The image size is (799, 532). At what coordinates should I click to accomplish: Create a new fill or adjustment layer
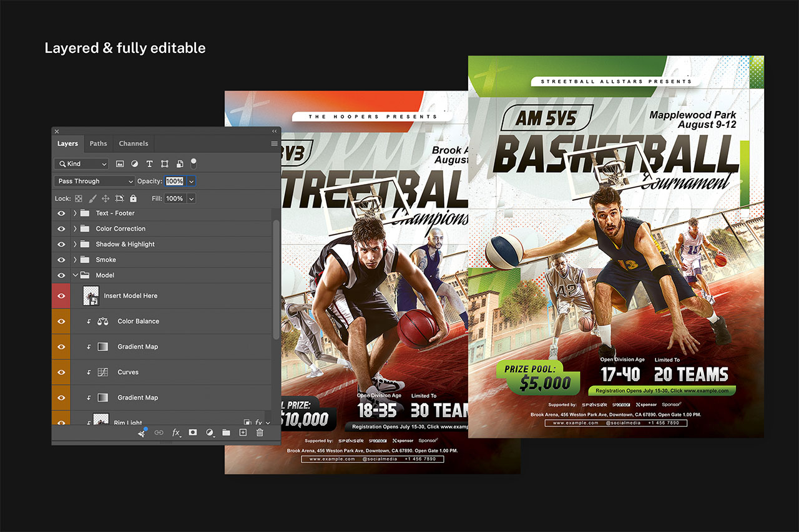(x=210, y=432)
